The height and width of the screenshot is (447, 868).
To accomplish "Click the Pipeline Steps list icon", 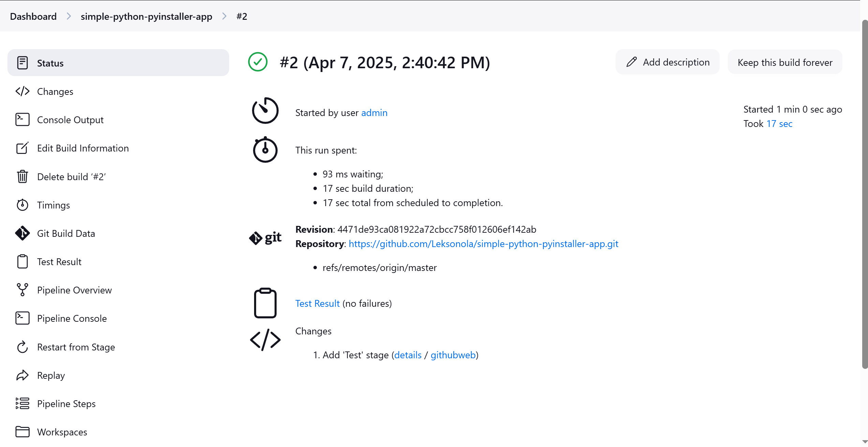I will point(23,403).
